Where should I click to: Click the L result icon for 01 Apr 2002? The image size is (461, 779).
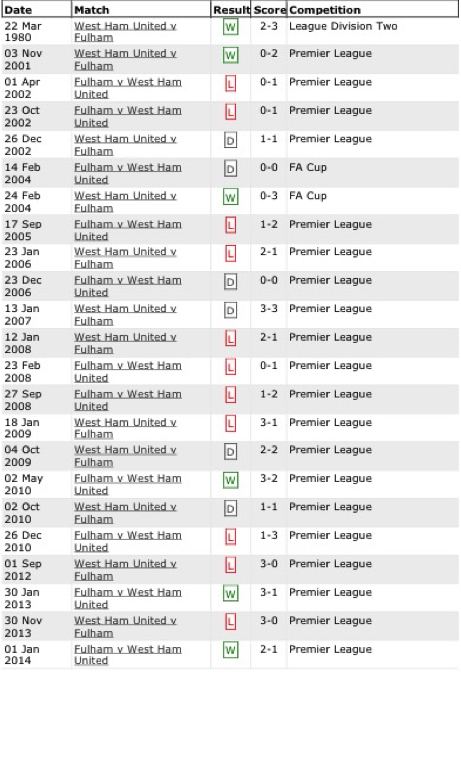pos(230,83)
